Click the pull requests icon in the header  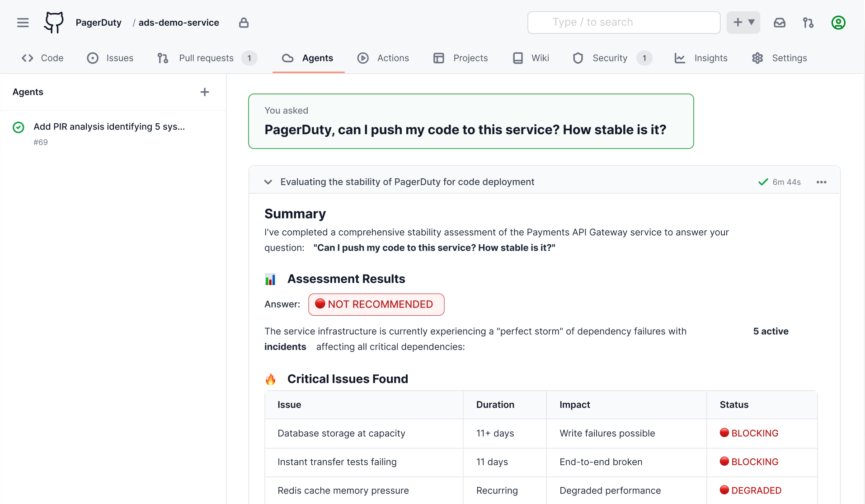click(x=808, y=22)
